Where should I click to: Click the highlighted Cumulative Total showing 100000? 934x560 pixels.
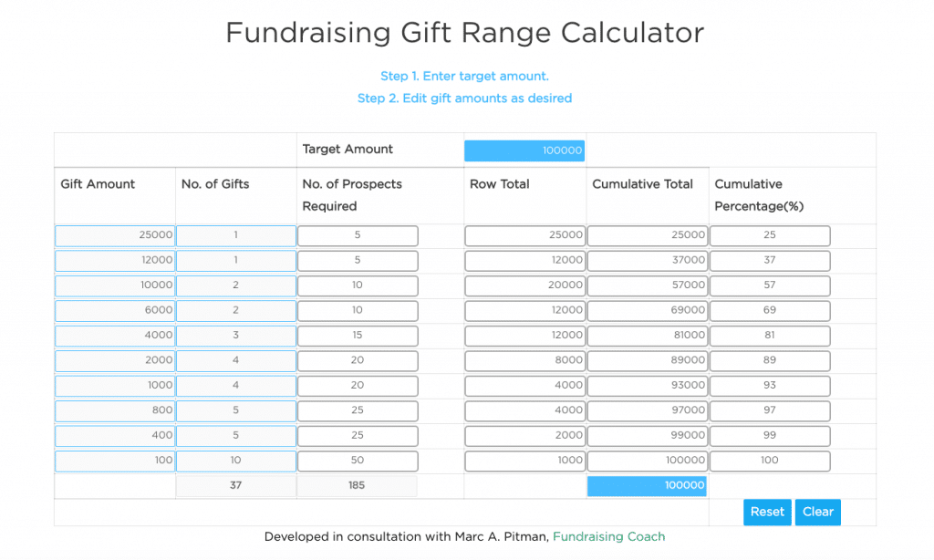tap(648, 485)
